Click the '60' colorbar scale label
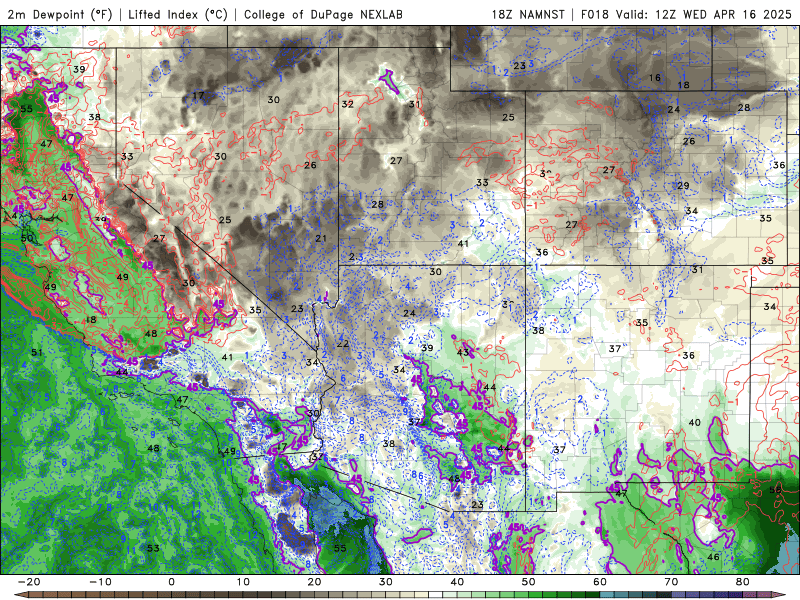The image size is (800, 600). coord(600,582)
